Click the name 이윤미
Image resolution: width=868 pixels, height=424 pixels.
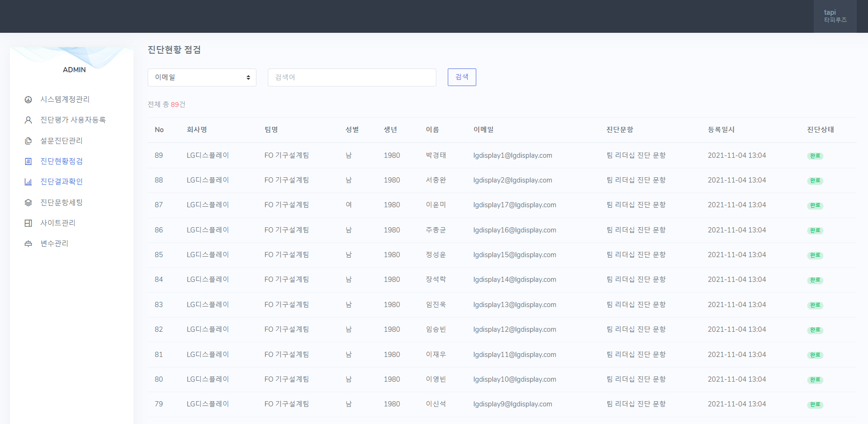point(436,205)
